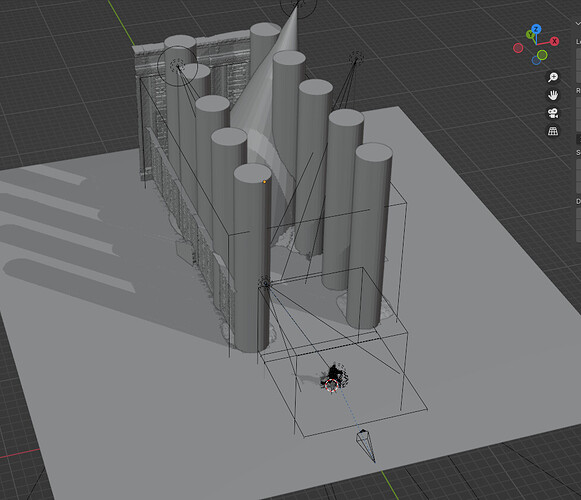Select the camera object below the ground box
This screenshot has height=500, width=581.
[x=366, y=446]
